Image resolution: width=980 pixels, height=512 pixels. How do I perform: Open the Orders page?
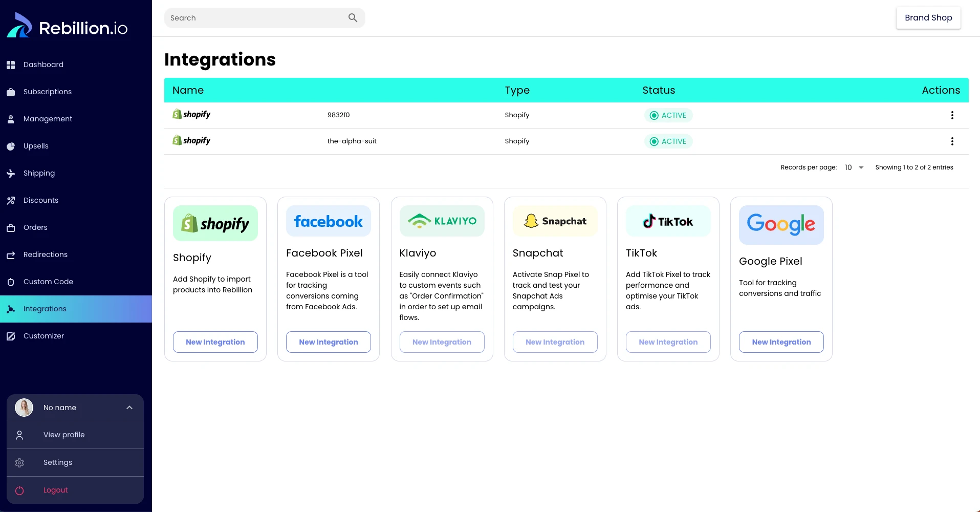76,227
